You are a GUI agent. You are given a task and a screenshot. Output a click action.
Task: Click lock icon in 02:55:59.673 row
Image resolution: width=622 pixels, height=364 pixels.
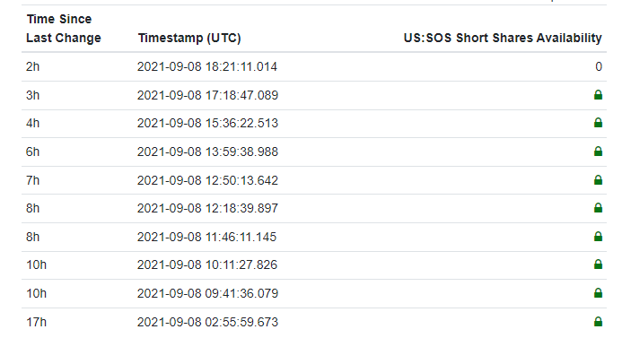(x=598, y=322)
